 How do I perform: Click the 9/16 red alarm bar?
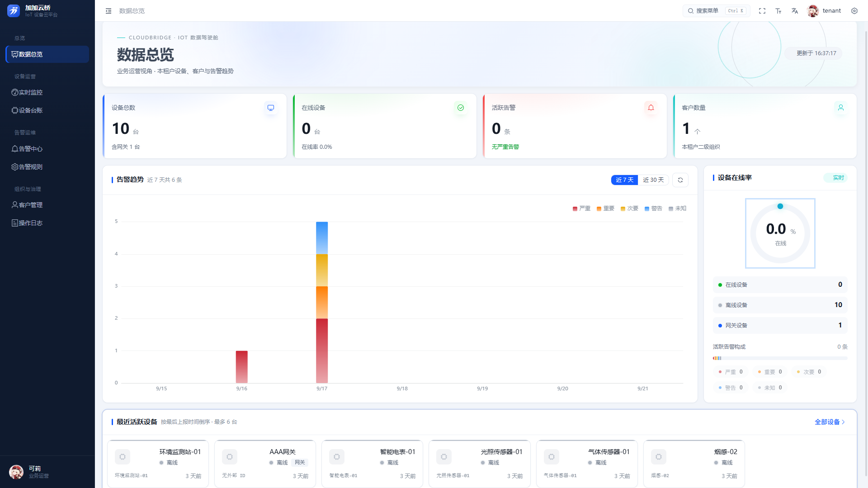pos(242,367)
